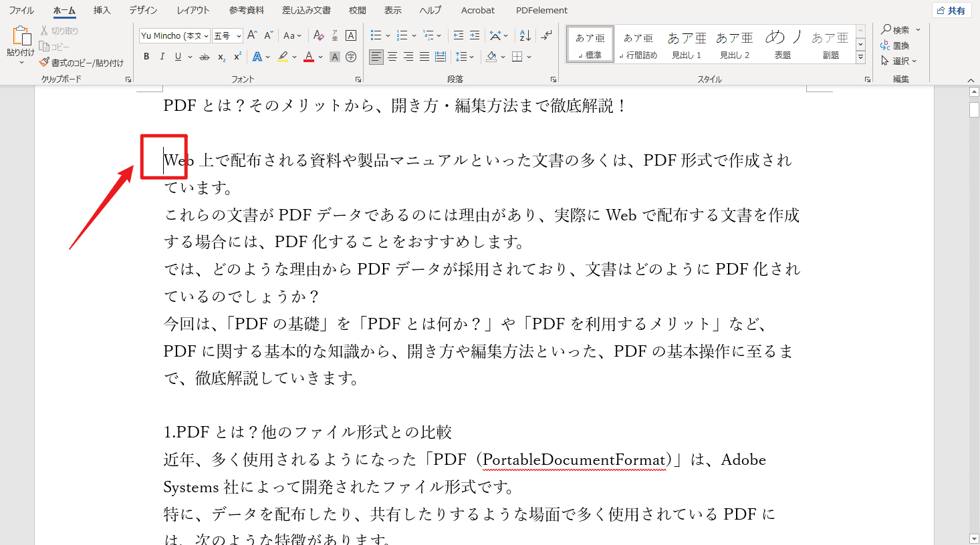Click the vertical scrollbar up arrow
This screenshot has width=980, height=545.
tap(974, 92)
